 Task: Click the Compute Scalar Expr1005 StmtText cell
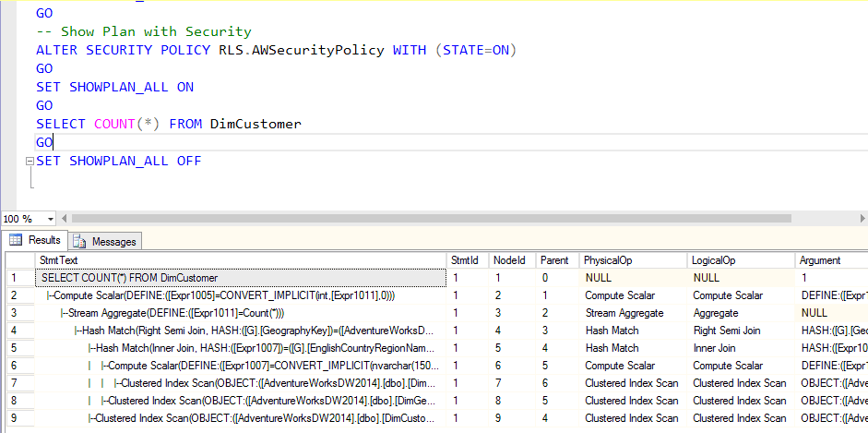coord(240,295)
